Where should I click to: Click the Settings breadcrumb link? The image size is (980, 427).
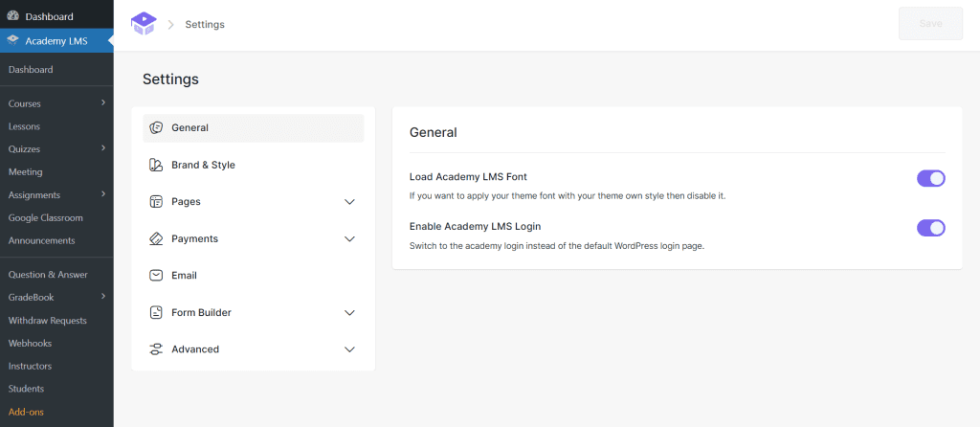[x=205, y=24]
